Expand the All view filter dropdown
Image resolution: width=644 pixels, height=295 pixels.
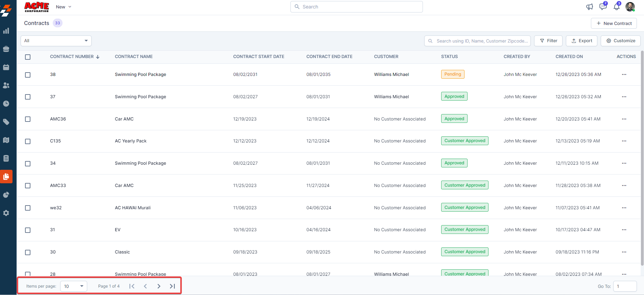[56, 41]
